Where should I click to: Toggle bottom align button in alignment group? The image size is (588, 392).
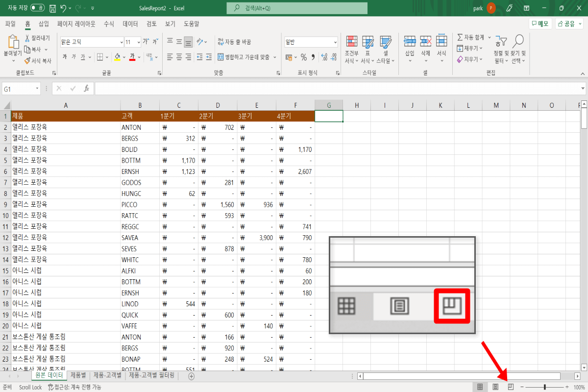coord(189,42)
